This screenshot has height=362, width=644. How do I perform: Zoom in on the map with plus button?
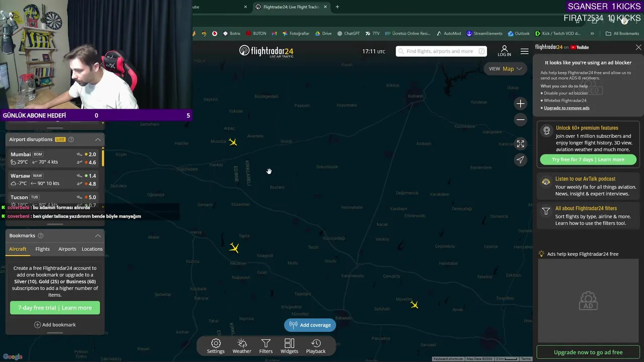[x=520, y=104]
